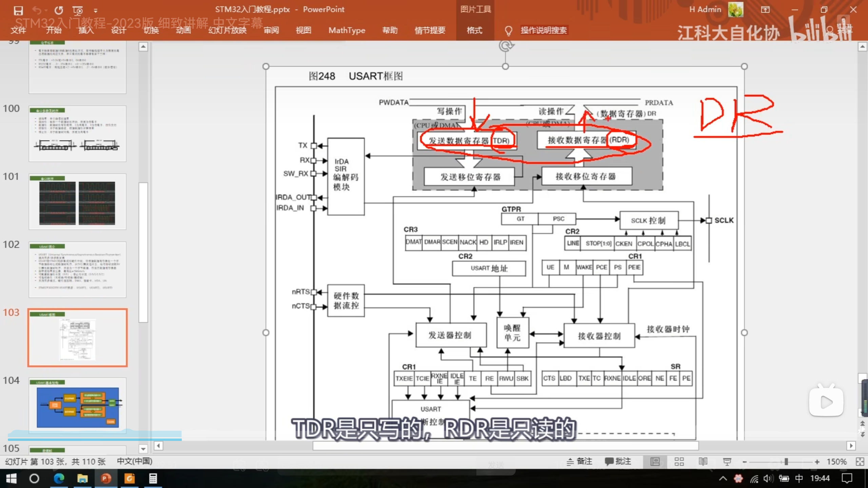The height and width of the screenshot is (488, 868).
Task: Open Customize Quick Access Toolbar dropdown
Action: (96, 11)
